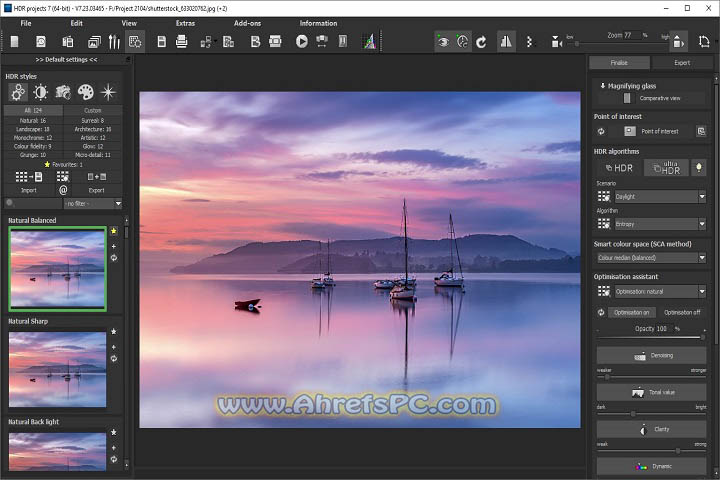Filter presets by Landscape: 18
Screen dimensions: 720x480
tap(33, 129)
